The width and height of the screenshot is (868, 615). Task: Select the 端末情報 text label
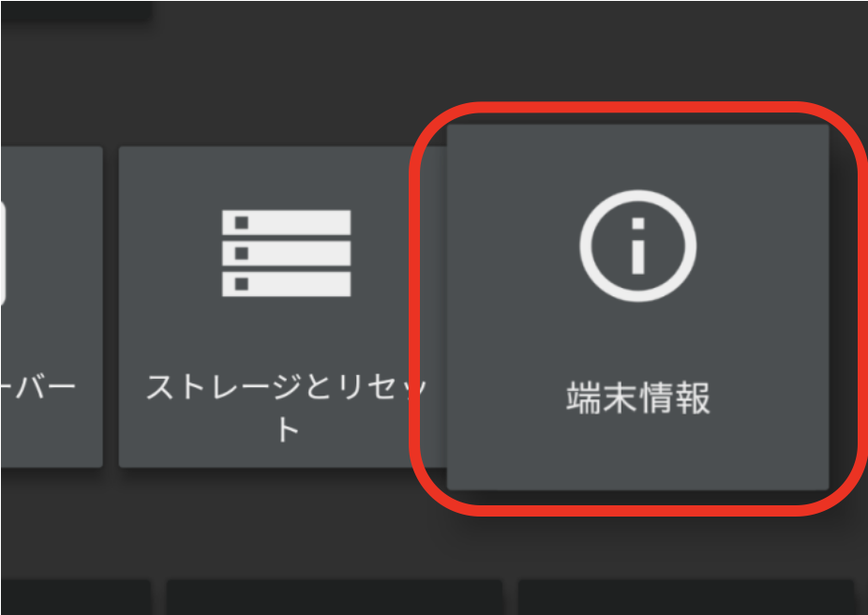(637, 397)
